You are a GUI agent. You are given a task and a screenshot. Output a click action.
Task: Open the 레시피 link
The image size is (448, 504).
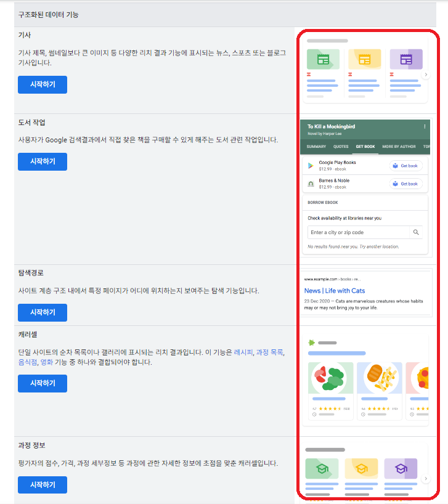[243, 352]
